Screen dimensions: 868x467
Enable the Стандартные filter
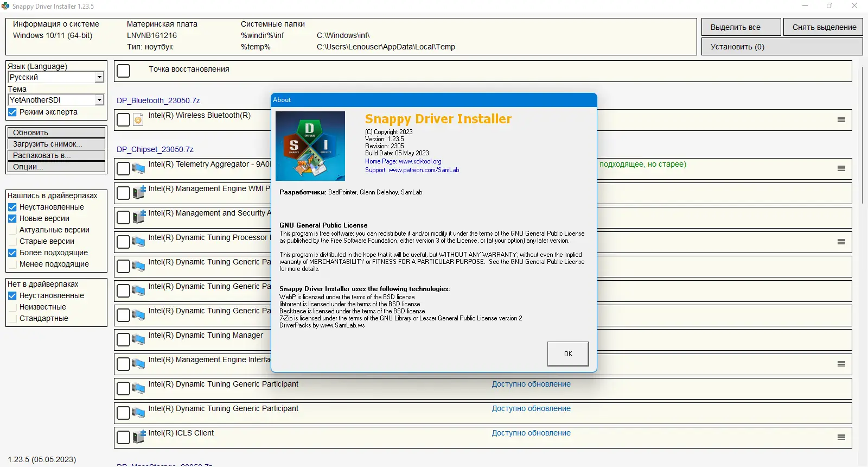[12, 319]
